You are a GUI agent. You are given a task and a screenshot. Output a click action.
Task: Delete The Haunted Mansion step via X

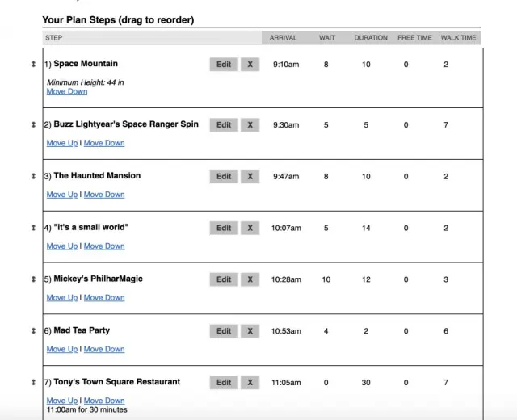(x=250, y=176)
